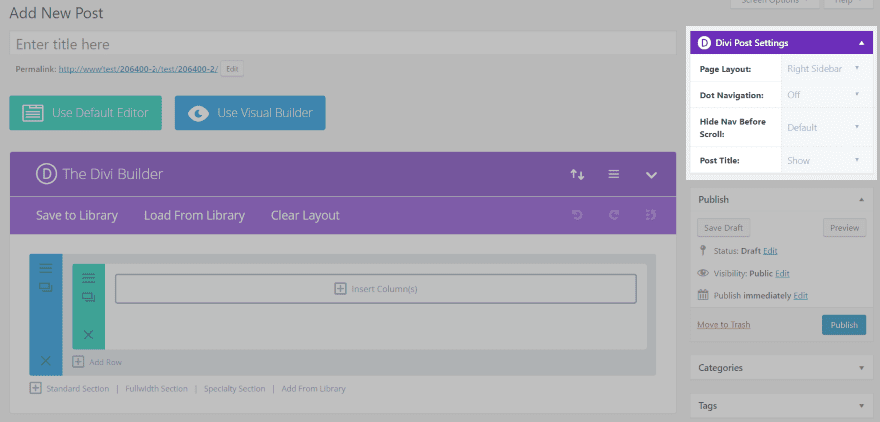The height and width of the screenshot is (422, 880).
Task: Open the permalink URL
Action: coord(138,69)
